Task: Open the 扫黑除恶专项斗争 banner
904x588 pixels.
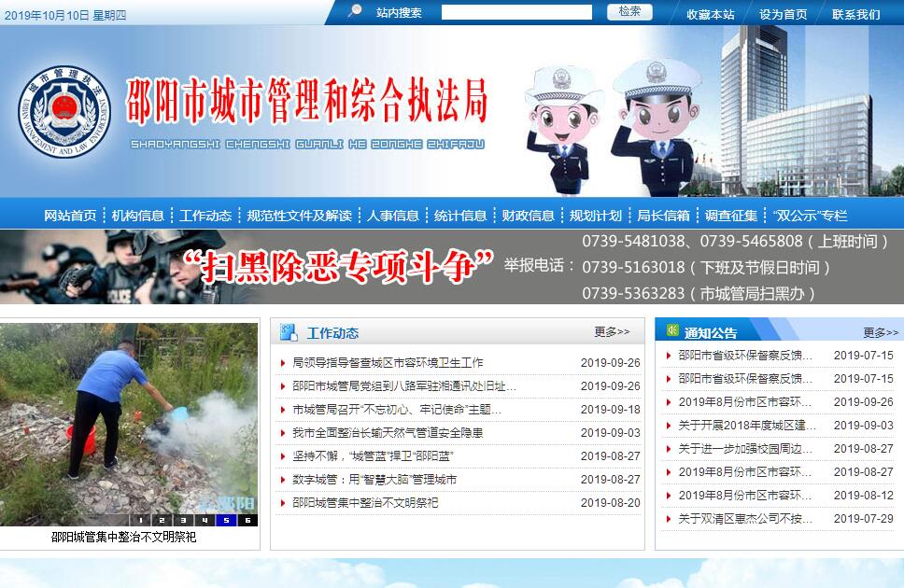Action: click(336, 267)
